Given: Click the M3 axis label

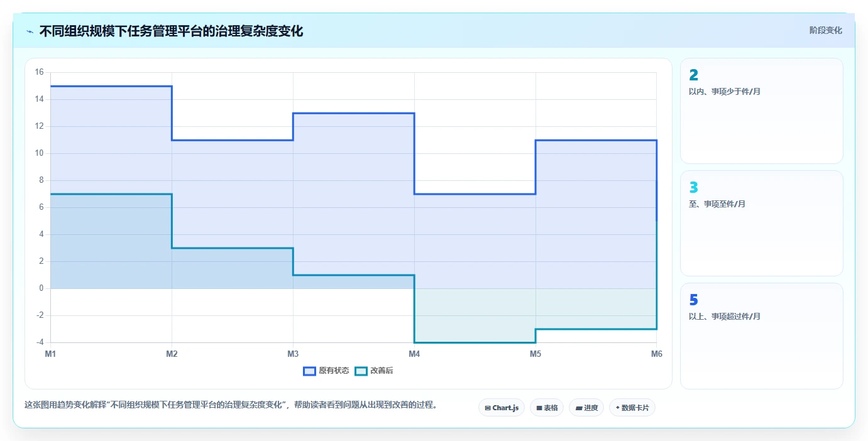Looking at the screenshot, I should [x=293, y=354].
